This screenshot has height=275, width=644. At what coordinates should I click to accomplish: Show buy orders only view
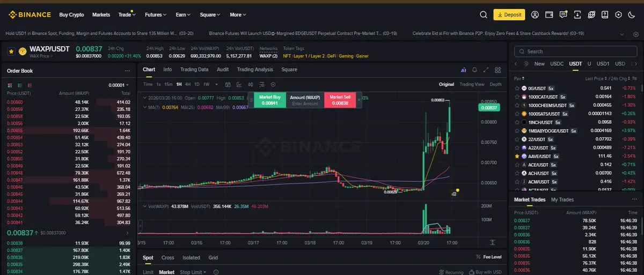click(20, 85)
